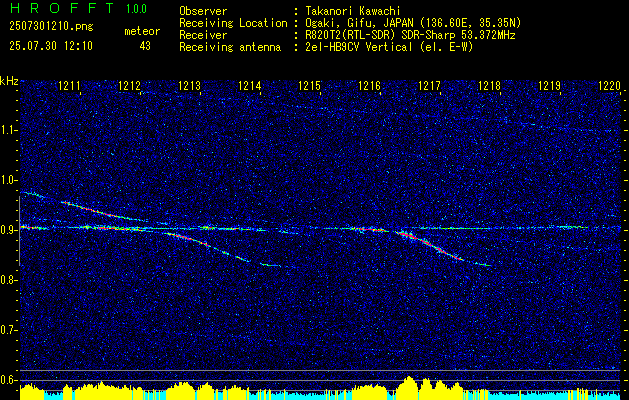Image resolution: width=629 pixels, height=400 pixels.
Task: Click the 0.7 kHz axis label
Action: pos(9,330)
